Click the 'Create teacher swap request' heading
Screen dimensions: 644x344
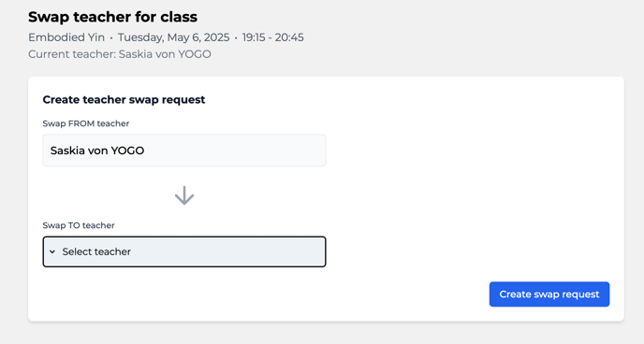pyautogui.click(x=124, y=100)
